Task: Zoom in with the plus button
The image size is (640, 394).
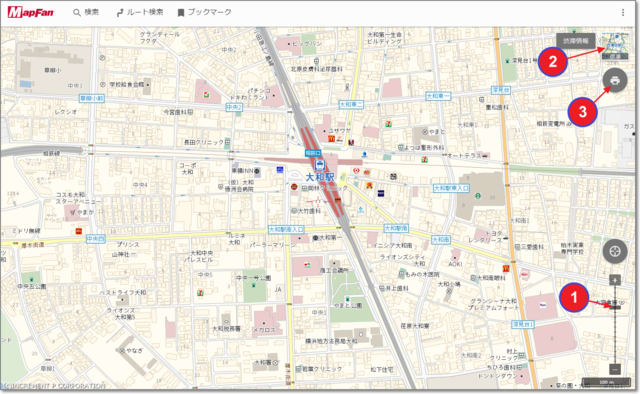Action: point(615,280)
